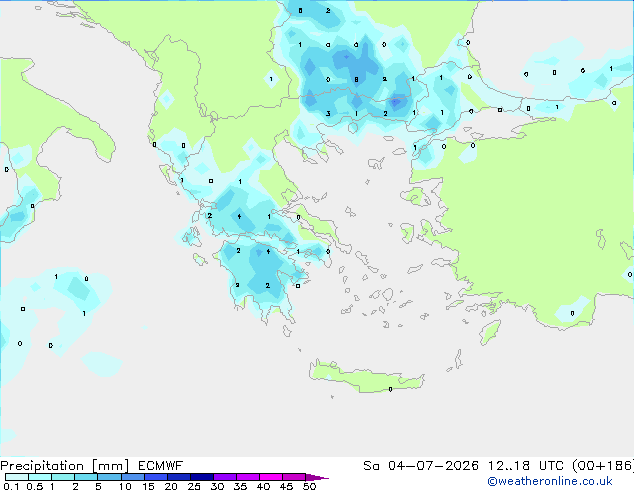Click the legend label '50'
The height and width of the screenshot is (490, 634).
(309, 486)
